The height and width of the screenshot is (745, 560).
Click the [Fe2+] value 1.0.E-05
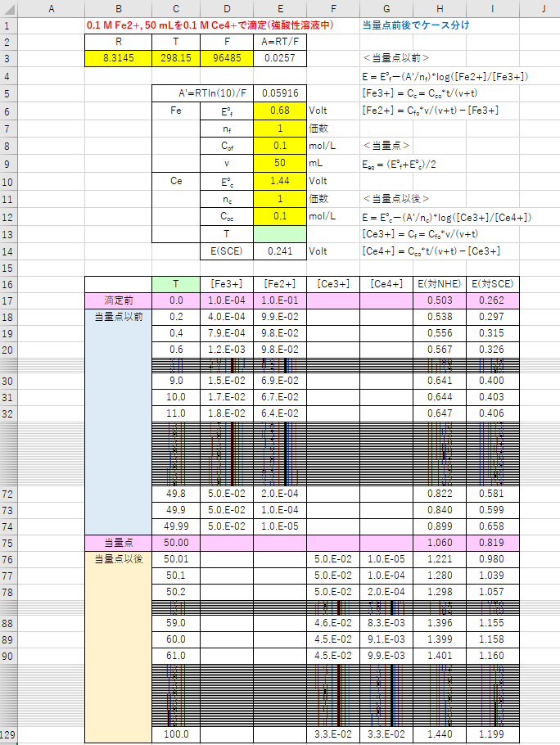[x=280, y=526]
